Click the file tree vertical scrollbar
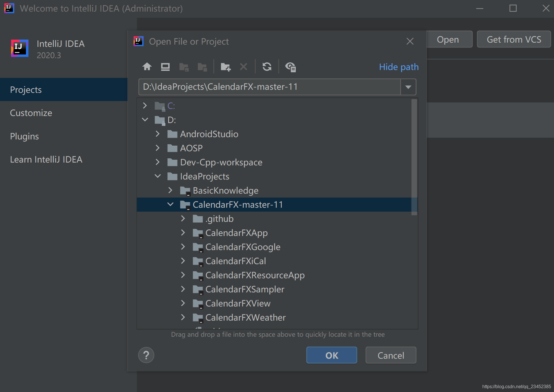Viewport: 554px width, 392px height. click(414, 157)
